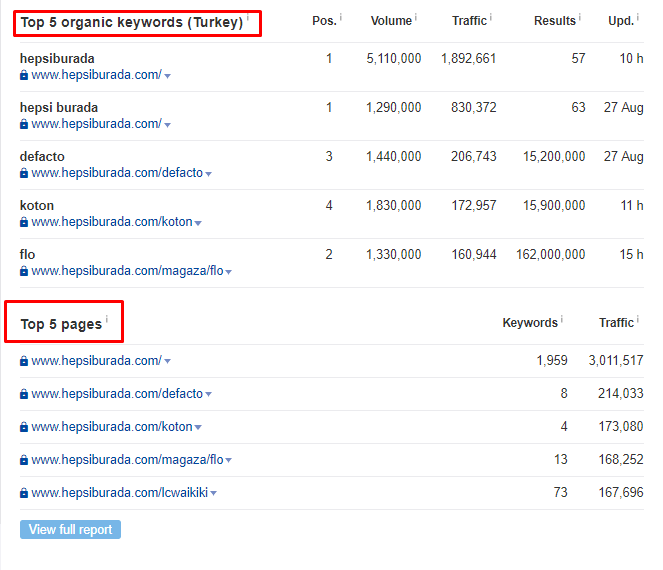Screen dimensions: 663x570
Task: Click results value 162,000,000
Action: 551,255
